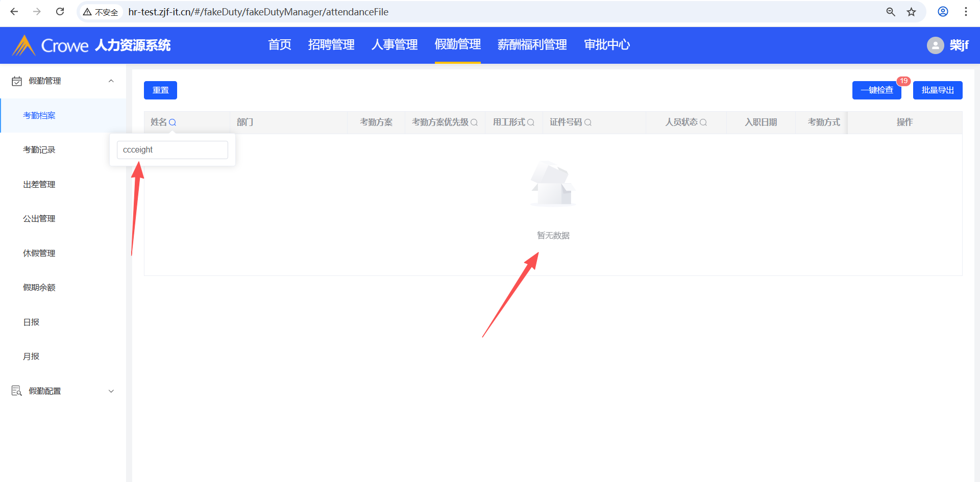The width and height of the screenshot is (980, 482).
Task: Click the browser address bar URL
Action: click(x=258, y=12)
